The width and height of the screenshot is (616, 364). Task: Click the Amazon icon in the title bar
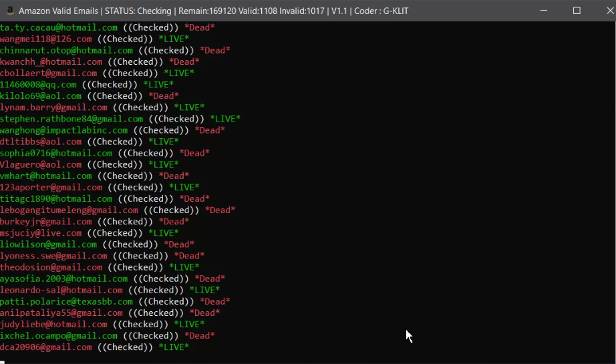(x=9, y=11)
